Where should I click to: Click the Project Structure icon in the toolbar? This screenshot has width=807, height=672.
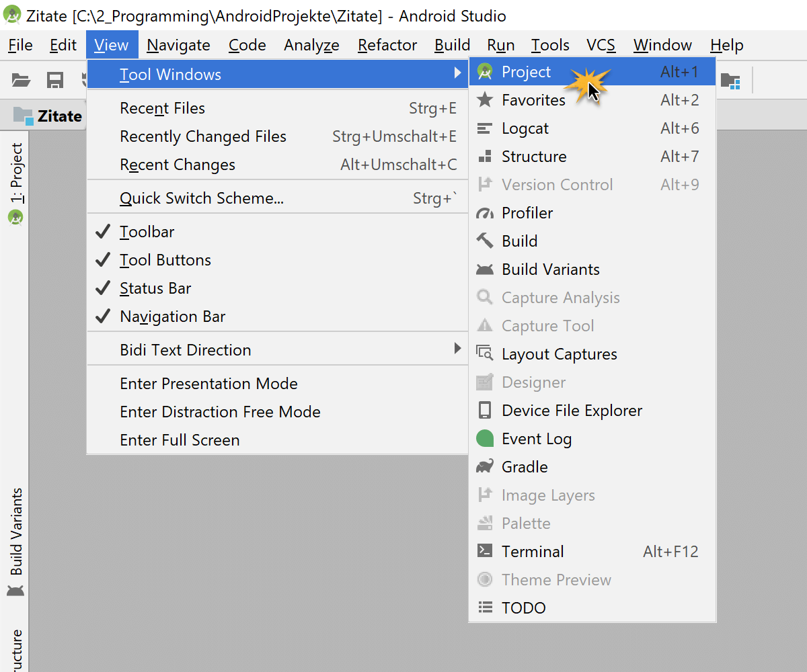click(730, 81)
